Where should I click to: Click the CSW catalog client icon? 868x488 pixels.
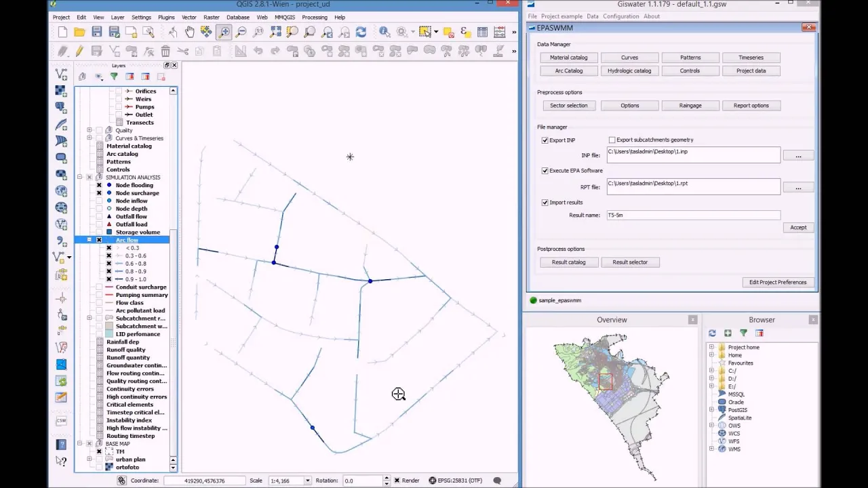tap(61, 420)
